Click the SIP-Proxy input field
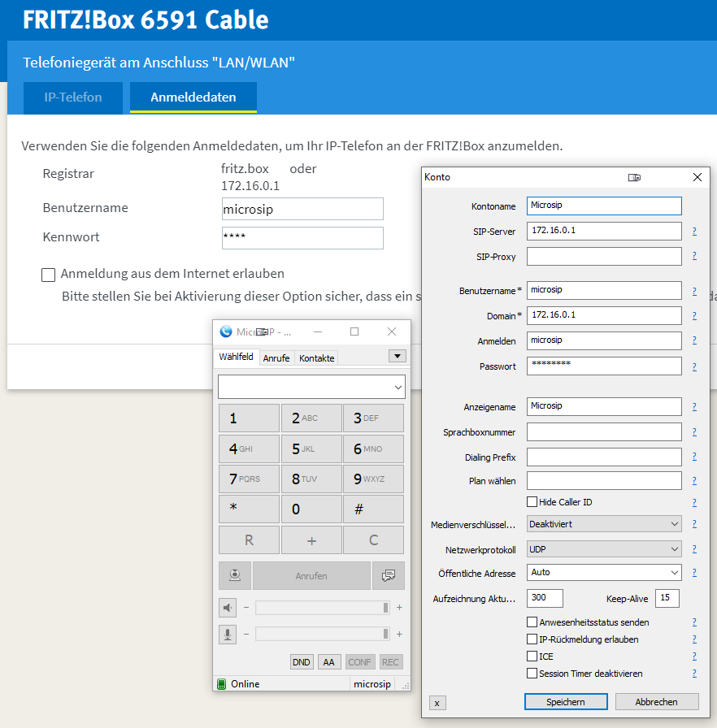 pos(604,256)
